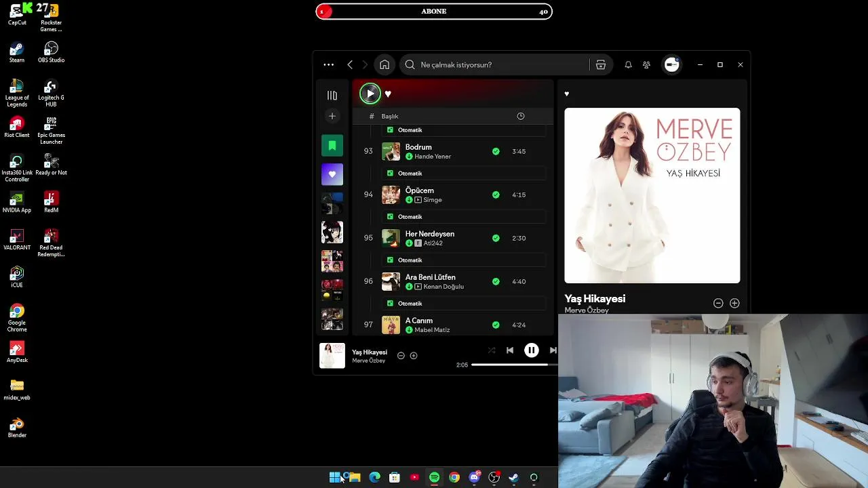The height and width of the screenshot is (488, 868).
Task: Open the notifications bell
Action: click(x=628, y=65)
